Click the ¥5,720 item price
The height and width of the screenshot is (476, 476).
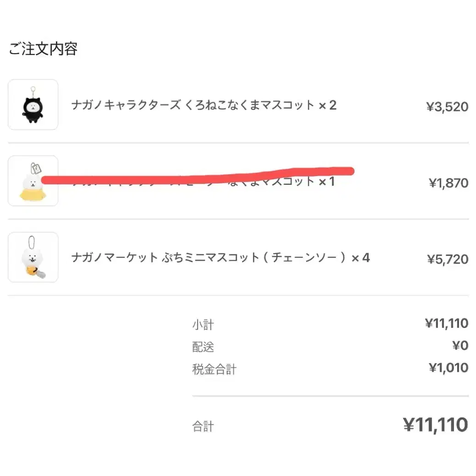pos(448,260)
